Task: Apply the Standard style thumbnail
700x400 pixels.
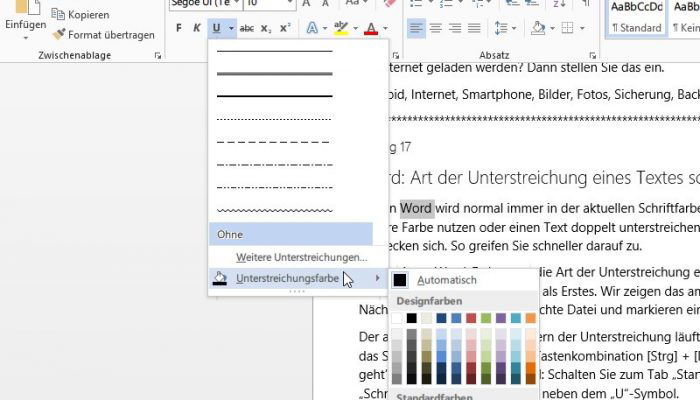Action: [x=637, y=17]
